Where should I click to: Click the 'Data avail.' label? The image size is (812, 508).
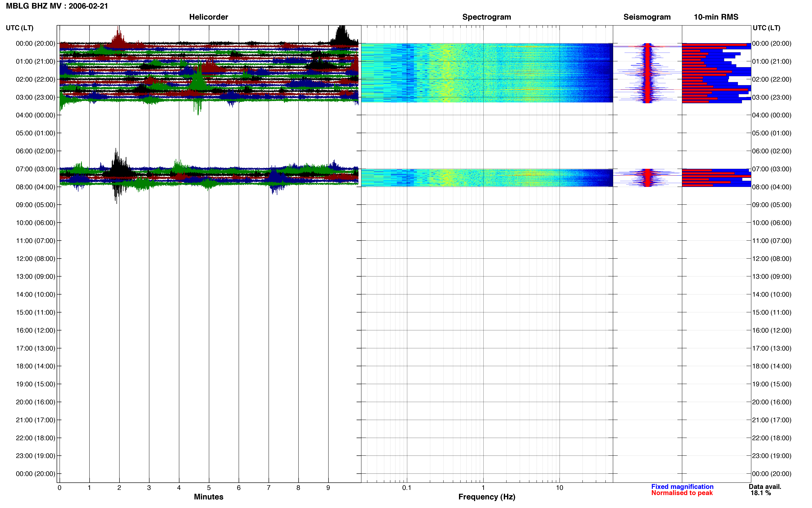click(x=765, y=486)
